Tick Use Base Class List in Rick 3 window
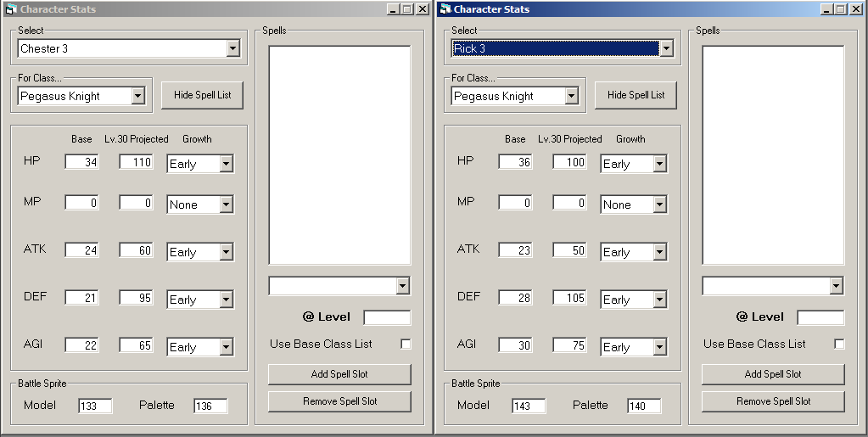Image resolution: width=868 pixels, height=437 pixels. point(839,344)
